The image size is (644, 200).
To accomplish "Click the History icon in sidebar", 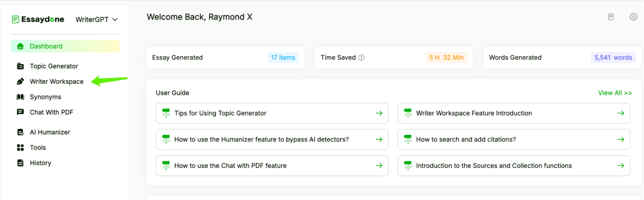I will pos(21,163).
